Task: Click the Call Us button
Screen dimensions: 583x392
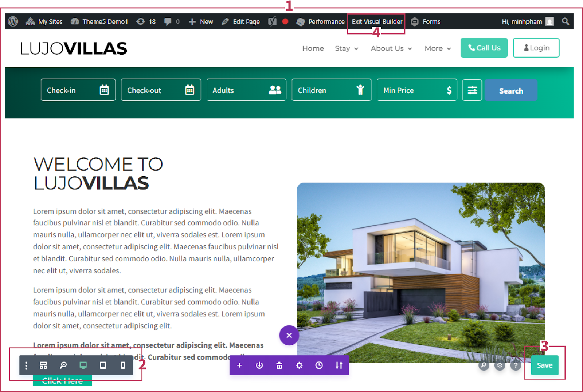Action: 484,48
